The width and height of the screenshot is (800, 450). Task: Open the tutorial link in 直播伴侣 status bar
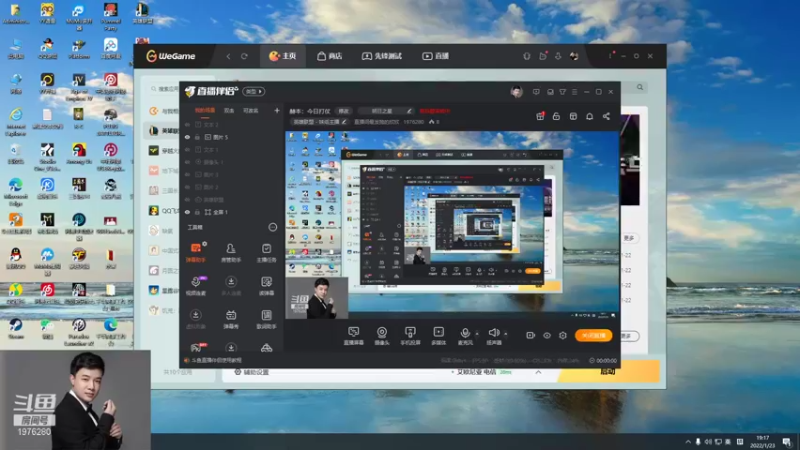pos(213,360)
